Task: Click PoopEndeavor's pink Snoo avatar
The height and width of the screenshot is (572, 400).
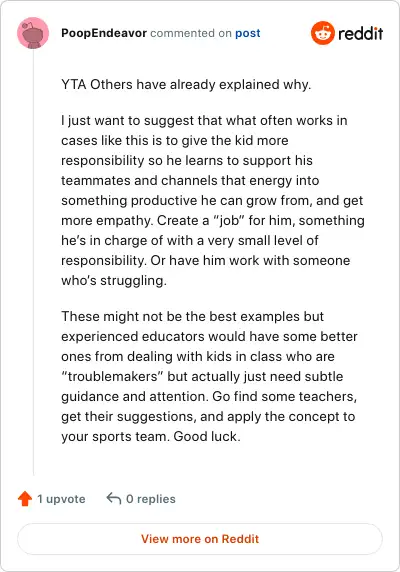Action: pos(33,33)
